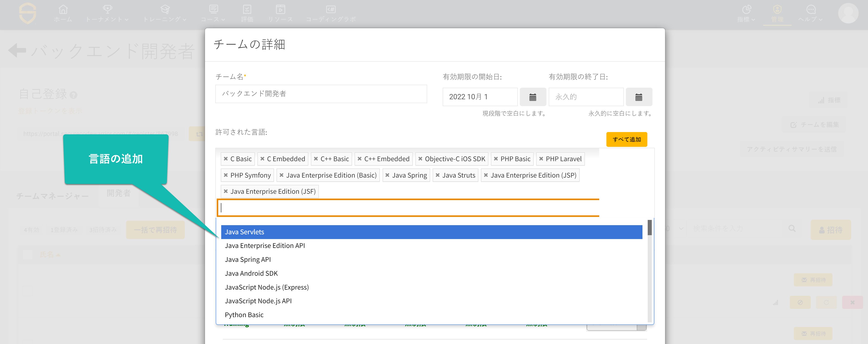The height and width of the screenshot is (344, 868).
Task: Click the start date field 2022 10月 1
Action: pos(480,97)
